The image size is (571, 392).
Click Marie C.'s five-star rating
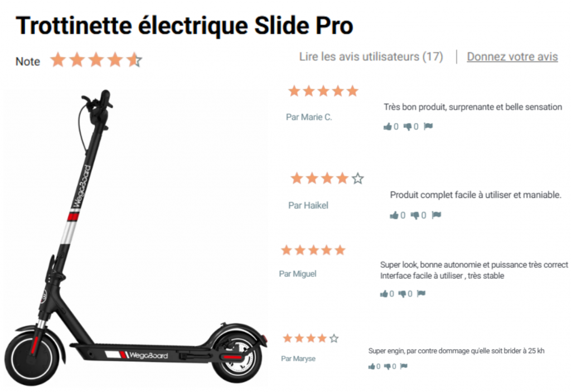[x=323, y=91]
